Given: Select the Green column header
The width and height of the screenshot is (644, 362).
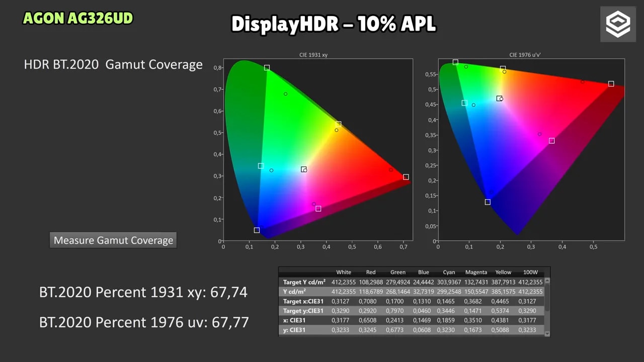Looking at the screenshot, I should tap(398, 273).
